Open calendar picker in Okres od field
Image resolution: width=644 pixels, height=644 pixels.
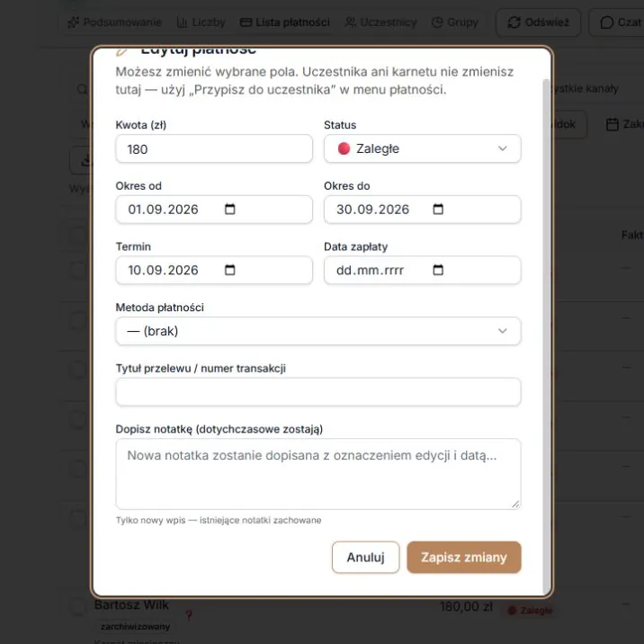point(230,210)
